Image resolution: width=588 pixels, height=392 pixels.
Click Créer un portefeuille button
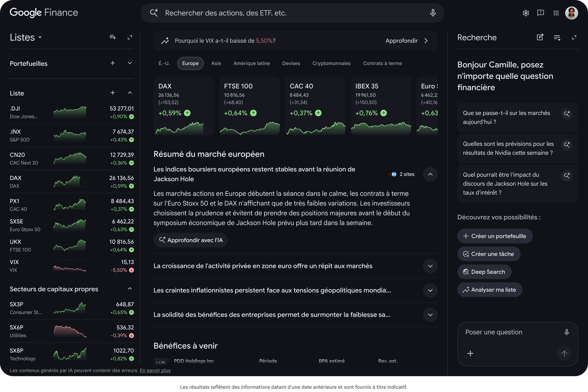pyautogui.click(x=495, y=236)
